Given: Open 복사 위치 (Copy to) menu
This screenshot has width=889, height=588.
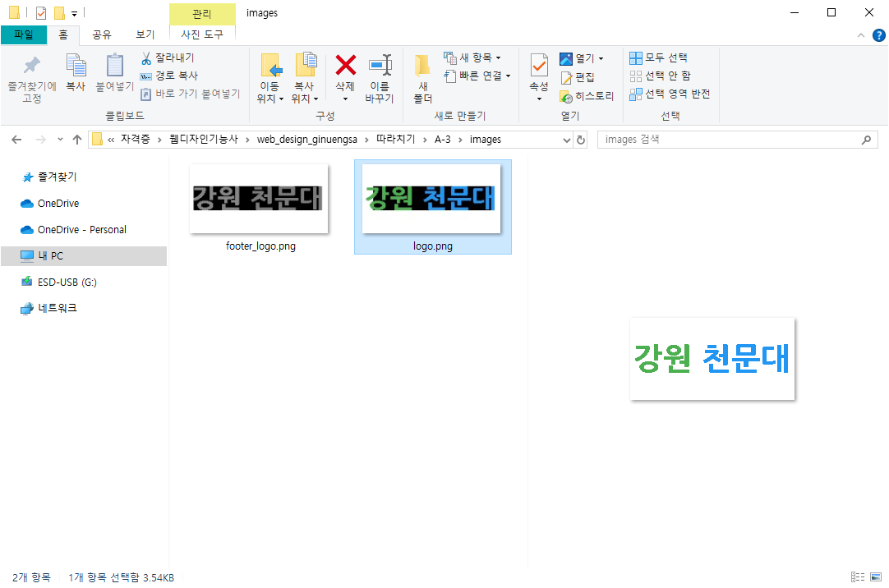Looking at the screenshot, I should 305,78.
